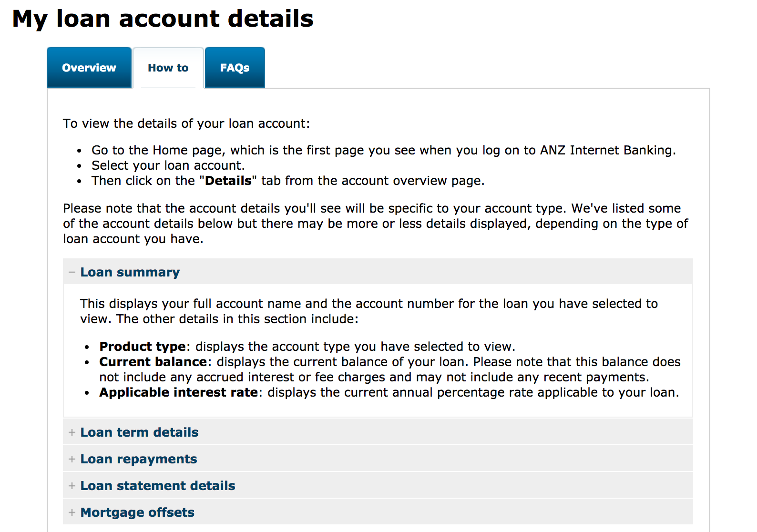Click the bold "Applicable interest rate" label

pyautogui.click(x=179, y=392)
